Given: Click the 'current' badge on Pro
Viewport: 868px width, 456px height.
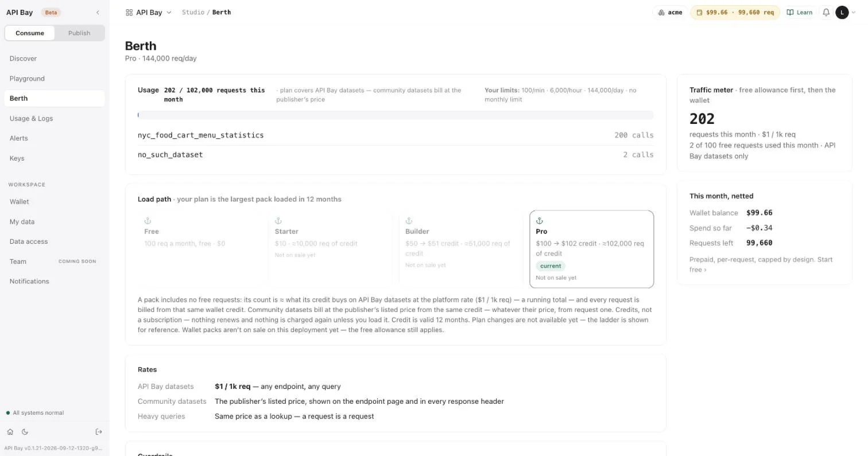Looking at the screenshot, I should point(551,266).
